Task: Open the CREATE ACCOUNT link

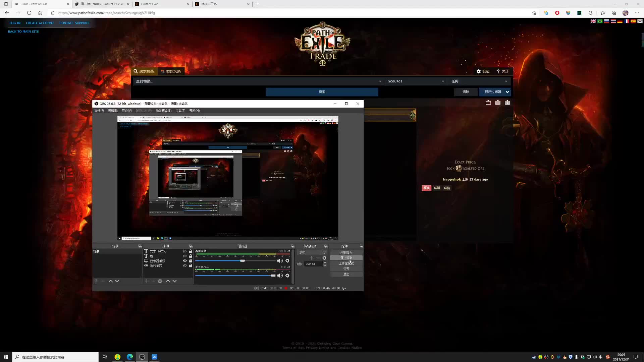Action: point(40,23)
